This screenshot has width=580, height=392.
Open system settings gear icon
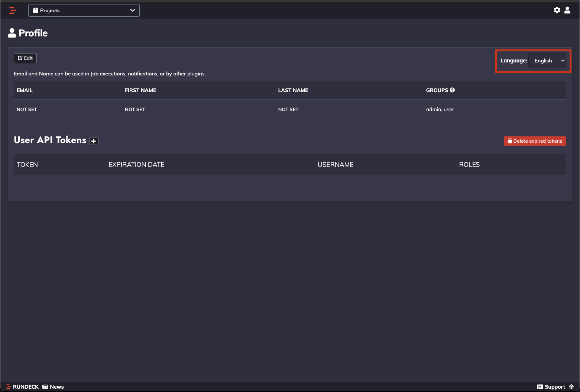pyautogui.click(x=557, y=10)
